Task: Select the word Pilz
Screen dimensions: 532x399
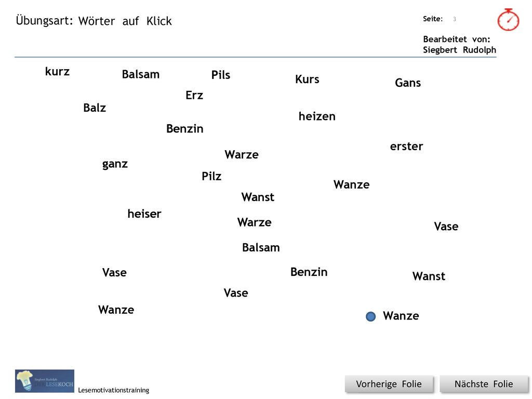Action: [x=211, y=176]
